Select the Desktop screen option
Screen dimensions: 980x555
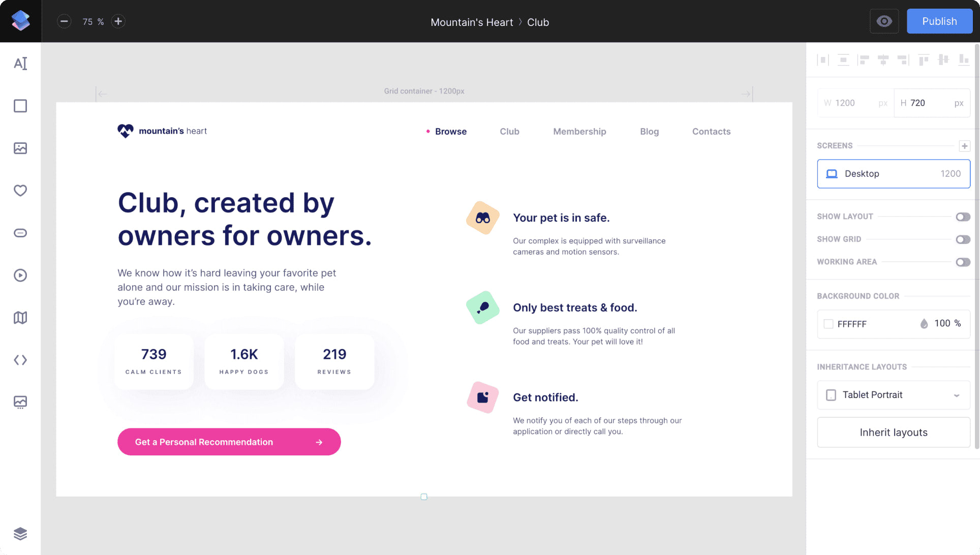893,173
